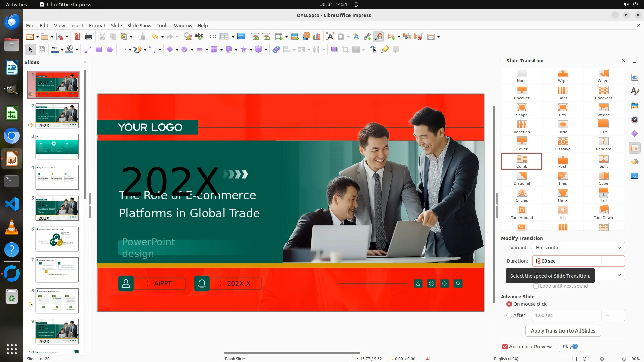The width and height of the screenshot is (644, 362).
Task: Select the Wheel transition icon
Action: pos(603,75)
